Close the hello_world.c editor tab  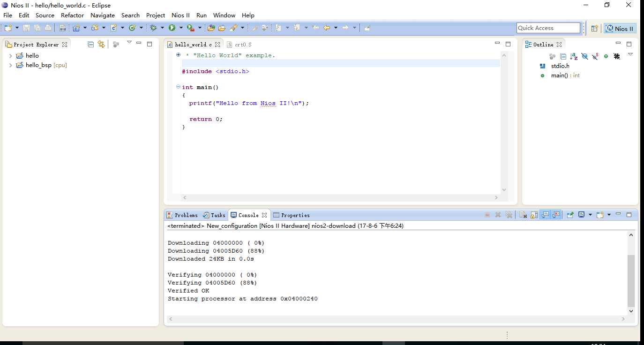point(218,45)
